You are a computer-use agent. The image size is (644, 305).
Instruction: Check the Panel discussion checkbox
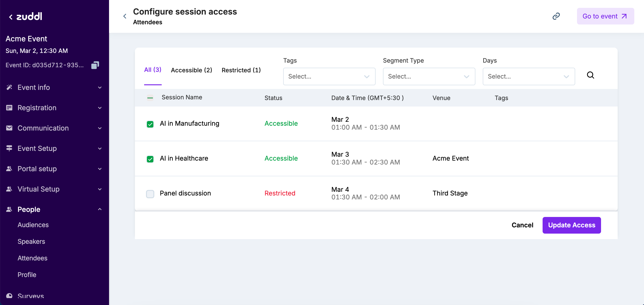click(150, 194)
